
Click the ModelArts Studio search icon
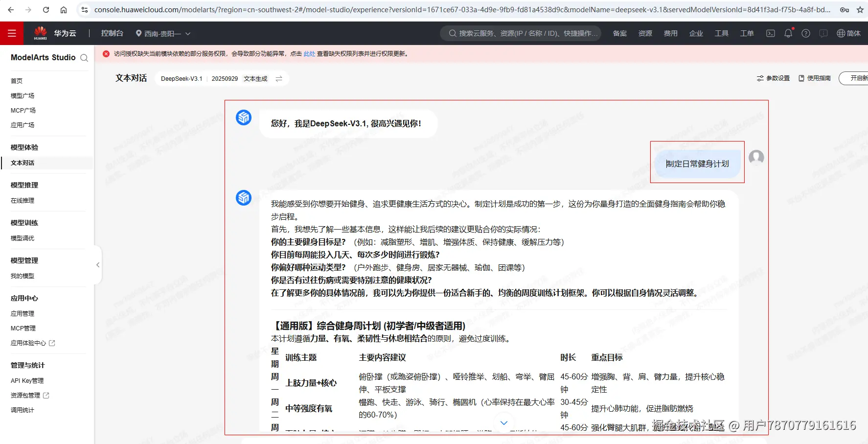click(84, 58)
